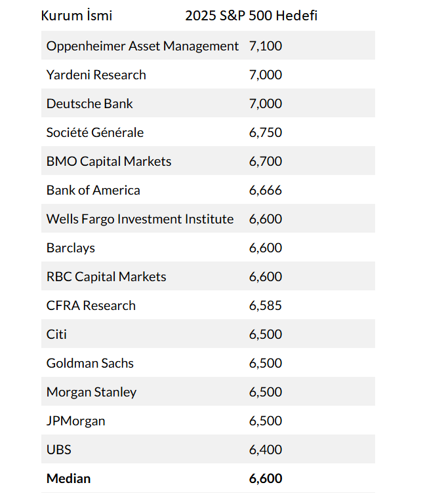This screenshot has width=425, height=504.
Task: Select the Citi row
Action: point(208,334)
